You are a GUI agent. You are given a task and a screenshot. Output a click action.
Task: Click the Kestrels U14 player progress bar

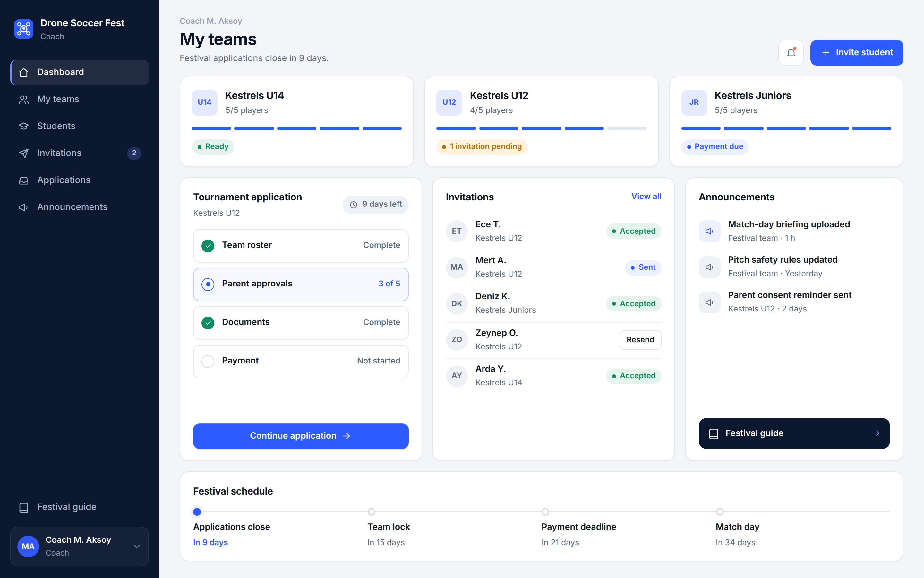(297, 128)
